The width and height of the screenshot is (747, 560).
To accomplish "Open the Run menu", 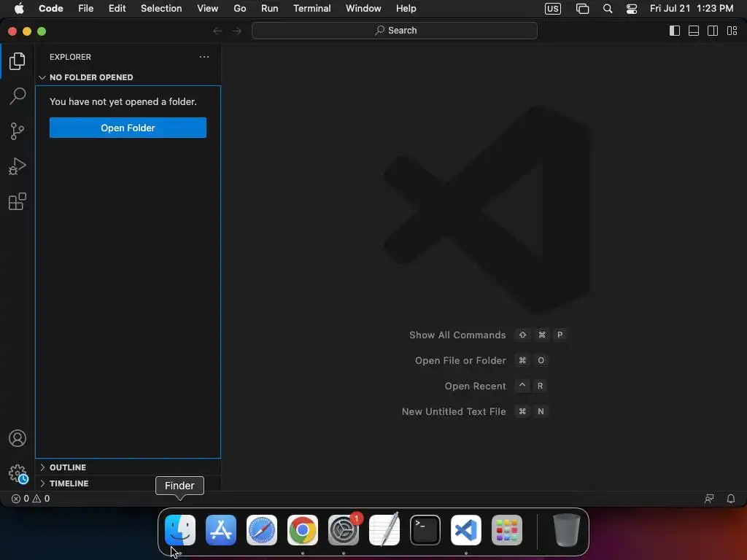I will (270, 9).
